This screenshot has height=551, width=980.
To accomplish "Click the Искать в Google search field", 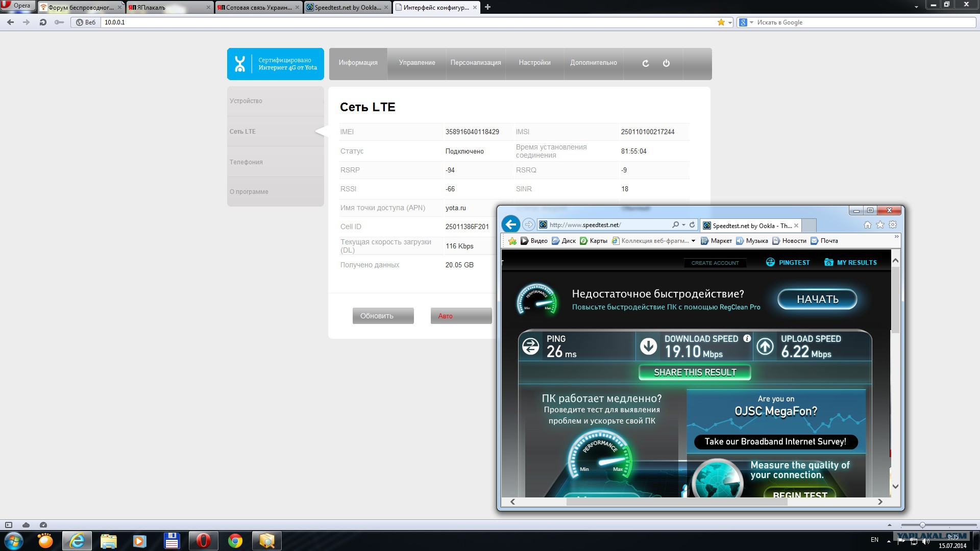I will (x=865, y=22).
